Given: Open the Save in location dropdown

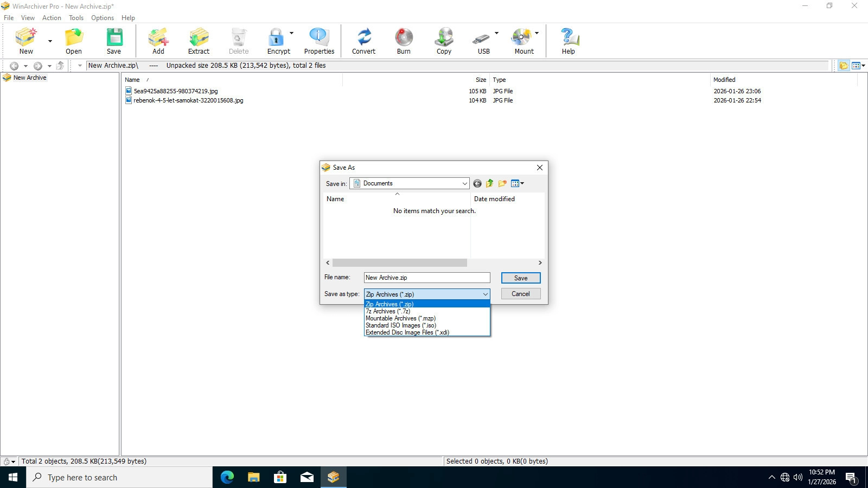Looking at the screenshot, I should tap(464, 184).
